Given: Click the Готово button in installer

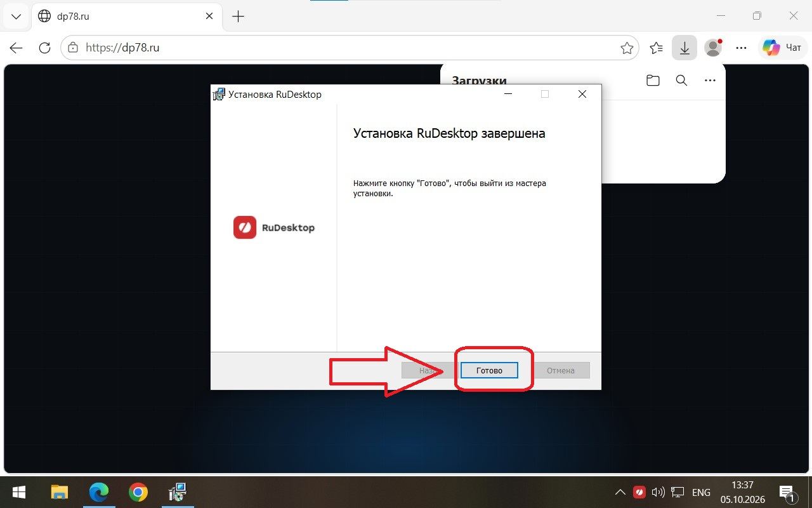Looking at the screenshot, I should pyautogui.click(x=489, y=370).
